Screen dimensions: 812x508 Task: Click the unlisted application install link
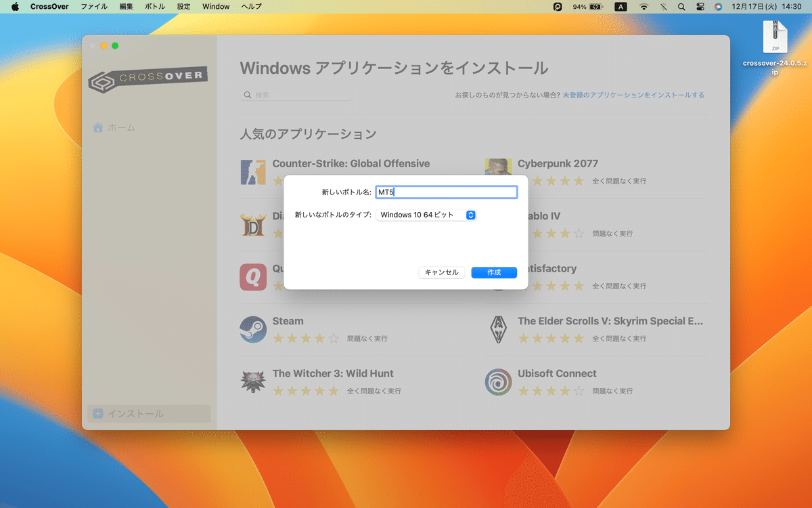[633, 95]
